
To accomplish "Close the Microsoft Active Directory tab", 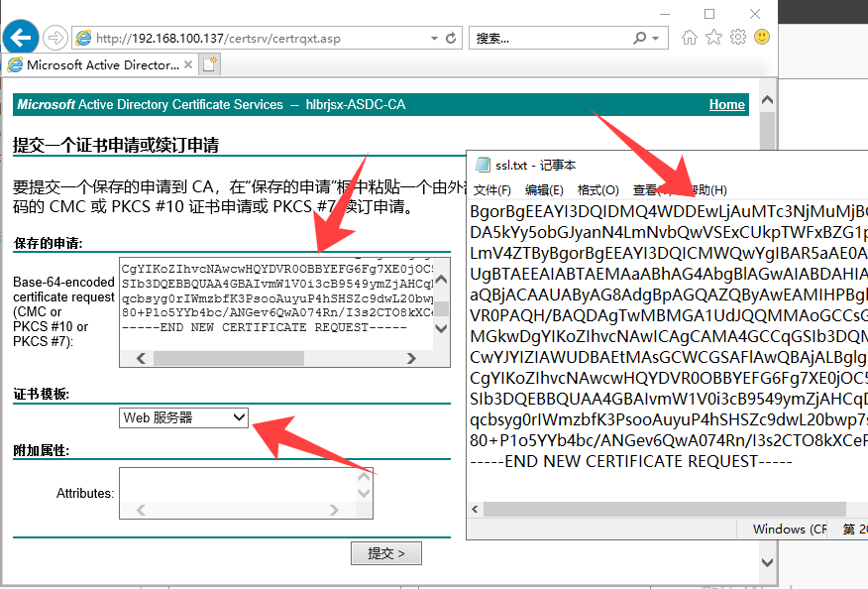I will (188, 64).
